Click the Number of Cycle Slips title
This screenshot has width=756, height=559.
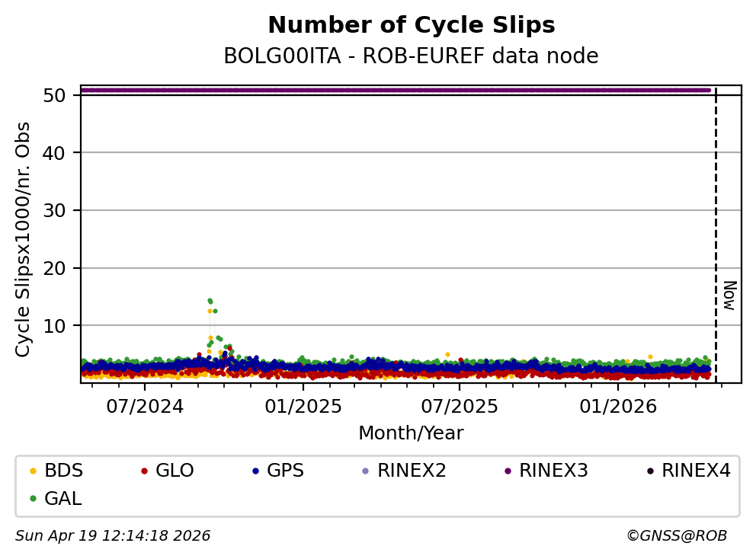(x=412, y=26)
